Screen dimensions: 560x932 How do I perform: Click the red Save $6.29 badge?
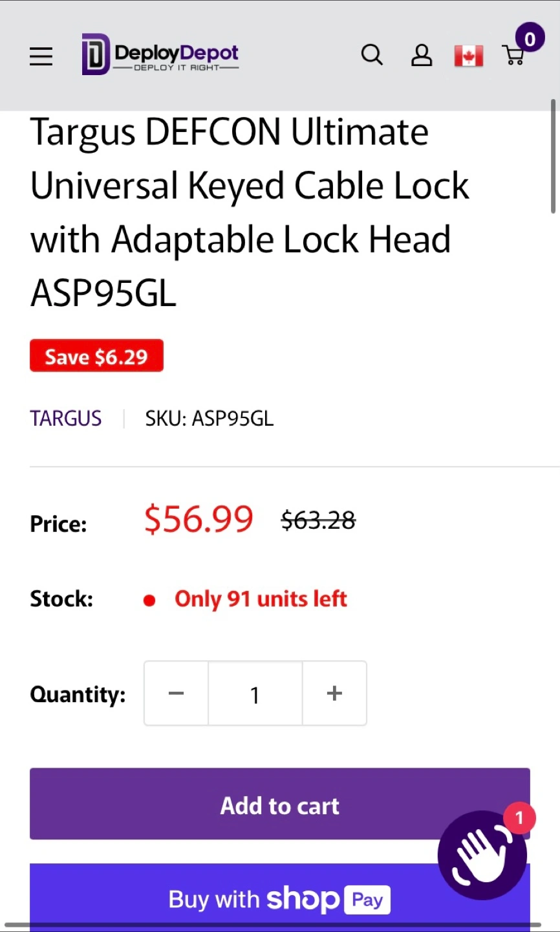click(x=96, y=356)
